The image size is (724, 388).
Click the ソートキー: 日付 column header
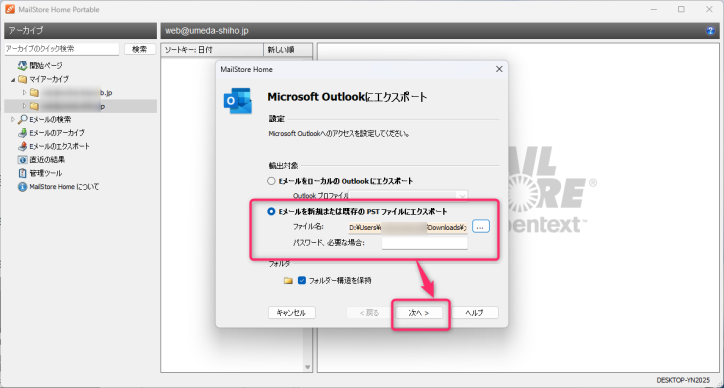pyautogui.click(x=212, y=49)
